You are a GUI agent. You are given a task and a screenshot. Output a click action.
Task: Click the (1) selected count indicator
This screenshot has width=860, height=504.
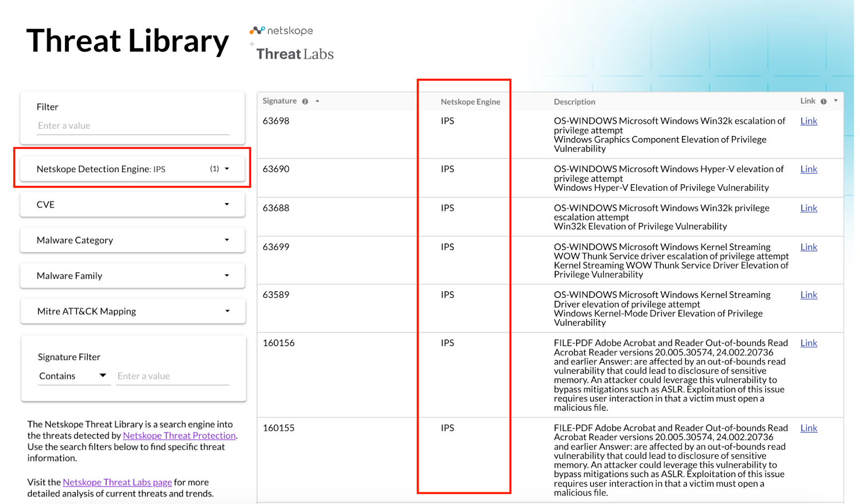(x=214, y=169)
